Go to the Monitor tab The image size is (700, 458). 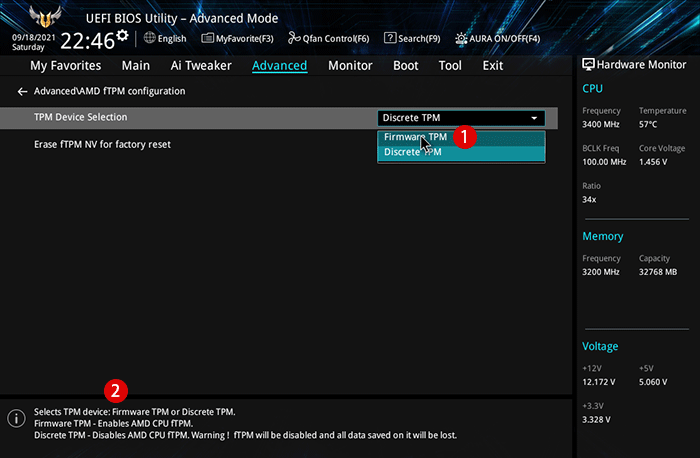(350, 66)
